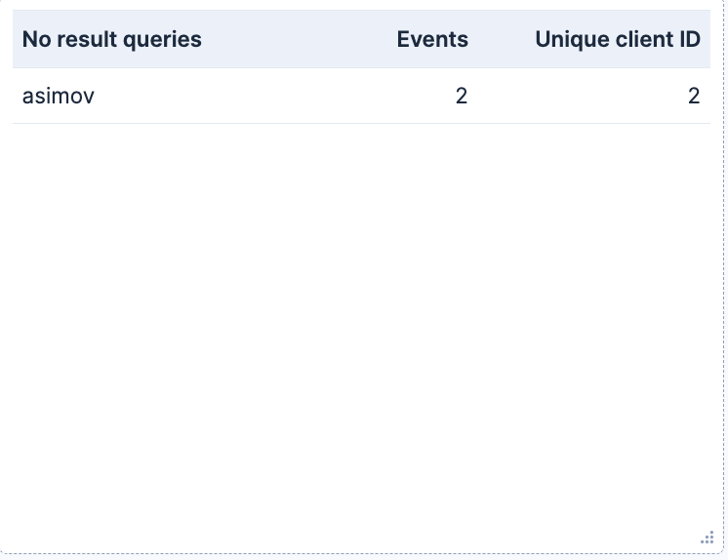
Task: Sort by Unique client ID header
Action: point(618,39)
